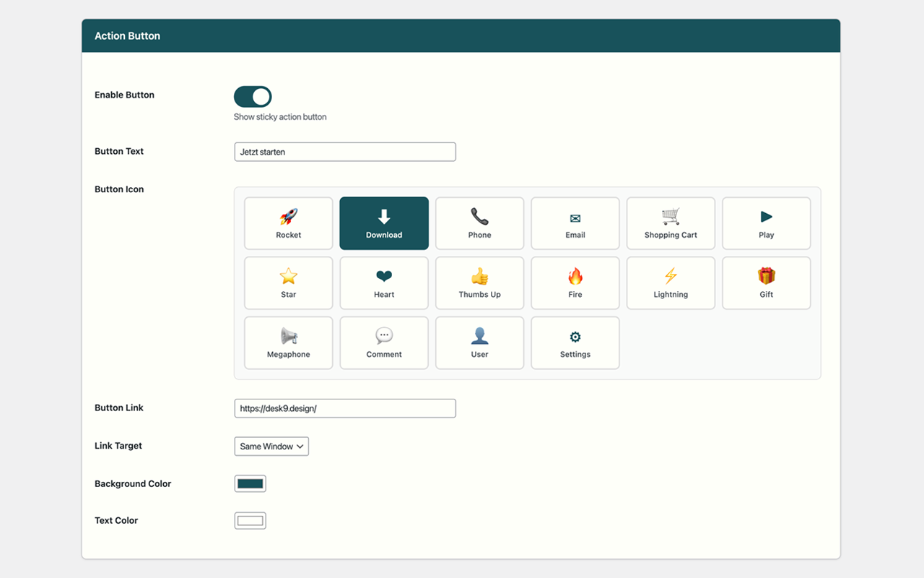924x578 pixels.
Task: Select the Megaphone icon
Action: pos(288,342)
